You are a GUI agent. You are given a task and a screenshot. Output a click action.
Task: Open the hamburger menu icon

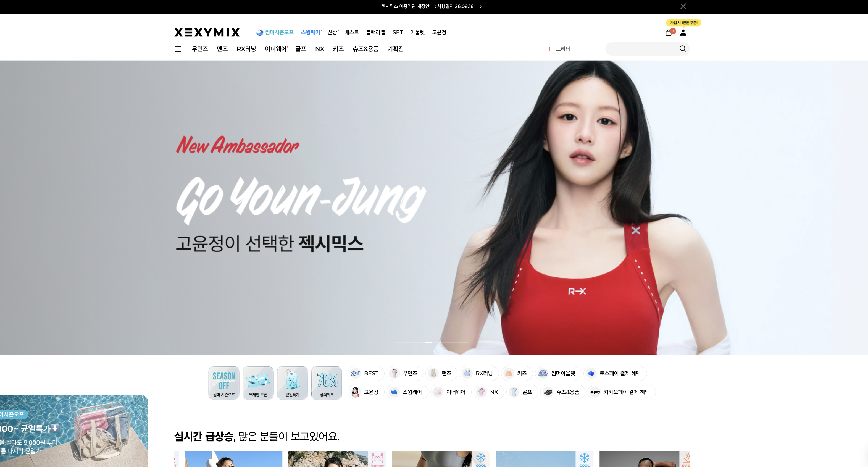tap(178, 49)
